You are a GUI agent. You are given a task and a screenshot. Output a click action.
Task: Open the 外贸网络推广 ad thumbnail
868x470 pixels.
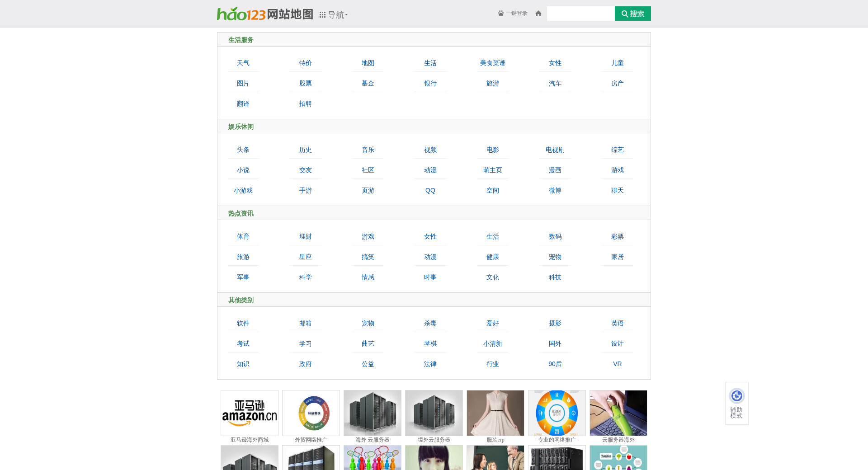coord(311,413)
